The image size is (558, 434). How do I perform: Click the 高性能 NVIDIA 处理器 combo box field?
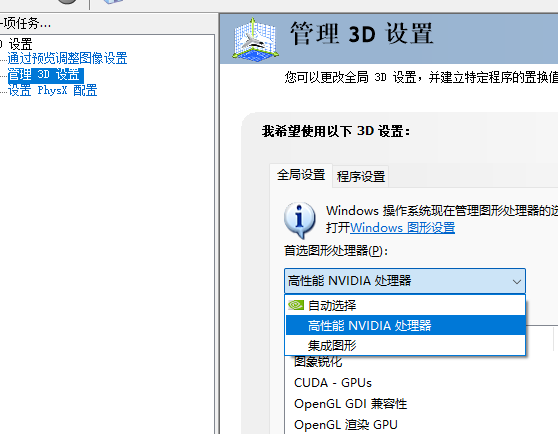pos(405,281)
